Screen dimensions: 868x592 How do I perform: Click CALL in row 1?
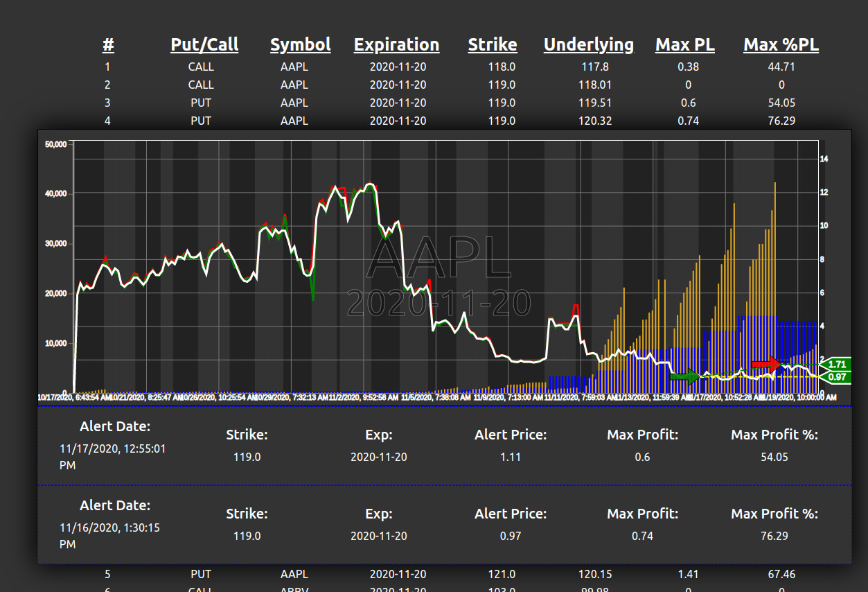(201, 67)
